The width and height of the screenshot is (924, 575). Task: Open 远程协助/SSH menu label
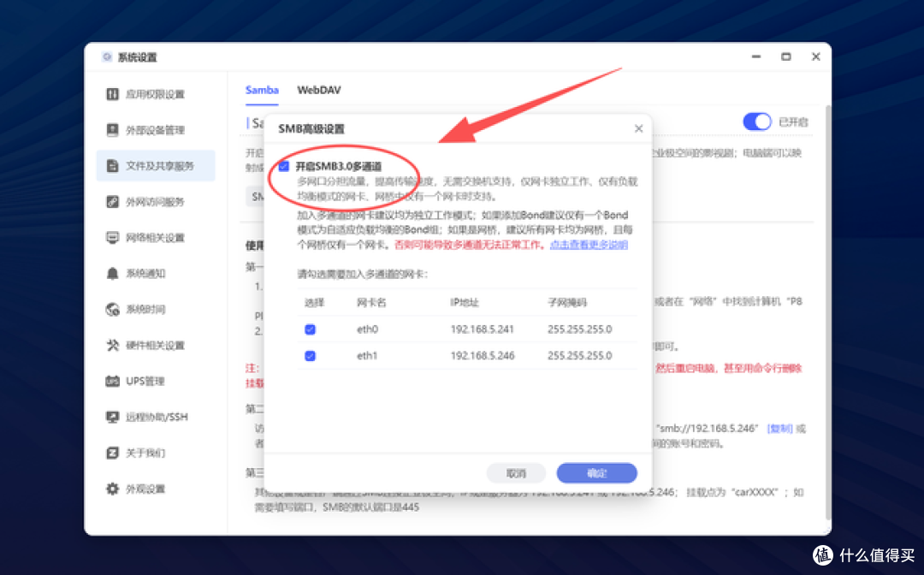tap(157, 417)
